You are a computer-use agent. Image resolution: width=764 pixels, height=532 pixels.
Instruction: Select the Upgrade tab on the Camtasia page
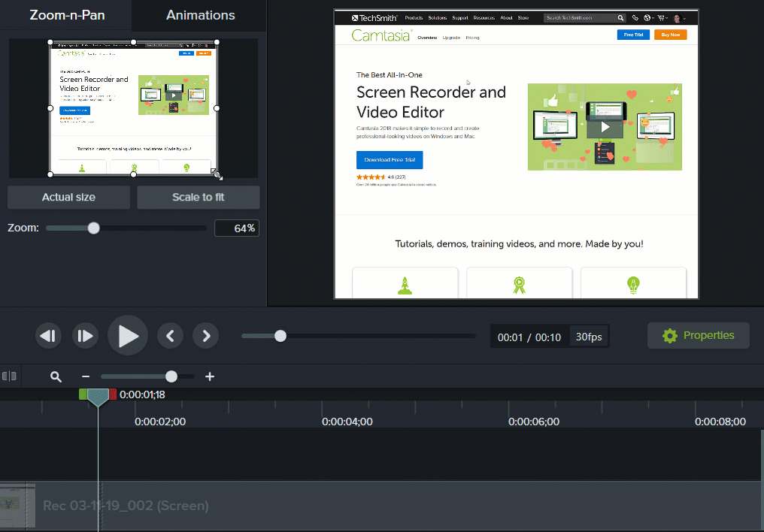click(x=451, y=38)
